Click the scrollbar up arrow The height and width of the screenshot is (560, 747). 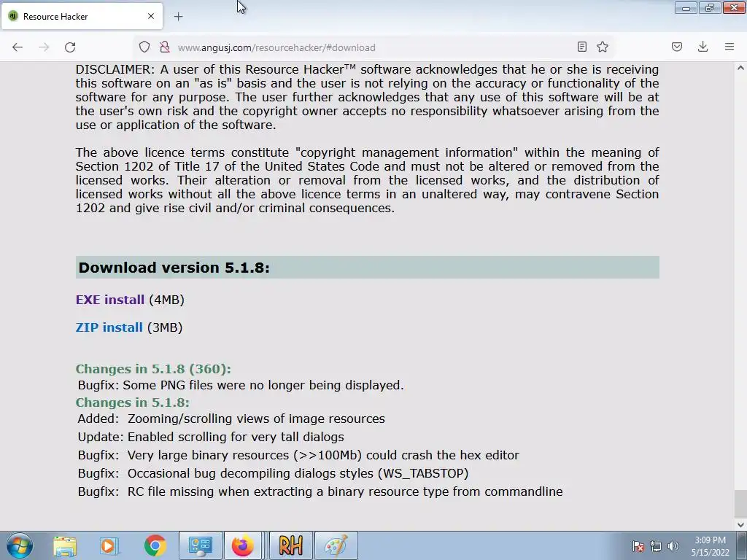coord(740,68)
